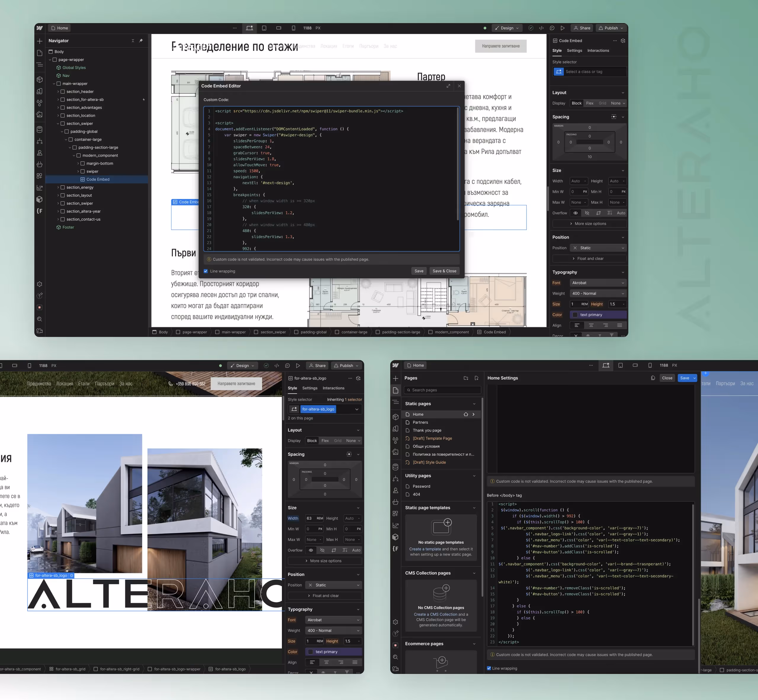Open the search magnifier in top window sidebar

coord(39,319)
